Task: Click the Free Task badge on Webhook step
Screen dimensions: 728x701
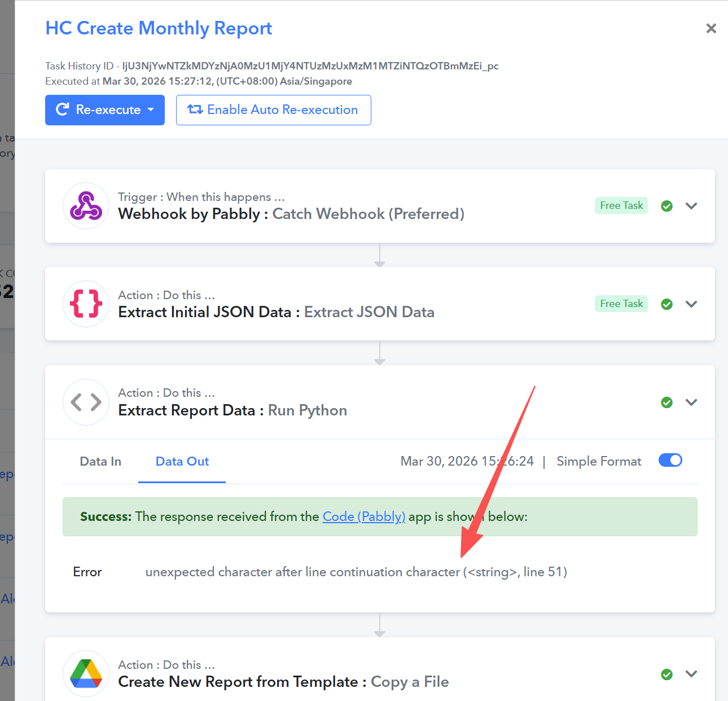Action: point(621,205)
